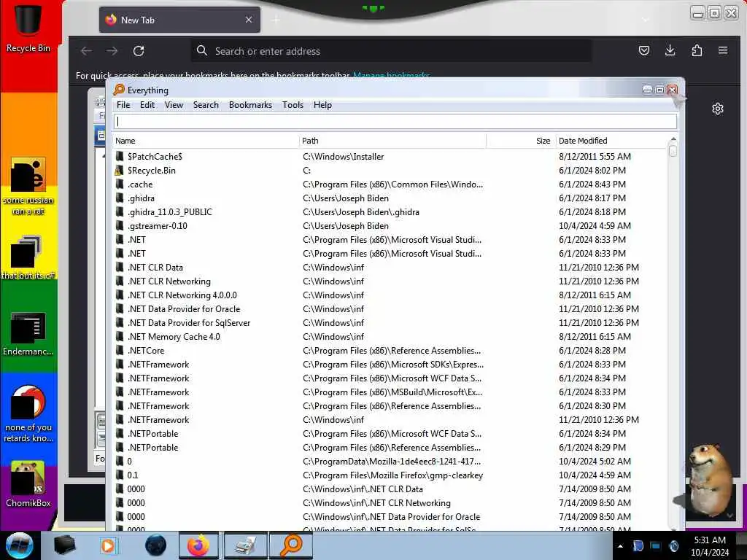The image size is (747, 560).
Task: Open the printer-like taskbar button
Action: tap(245, 545)
